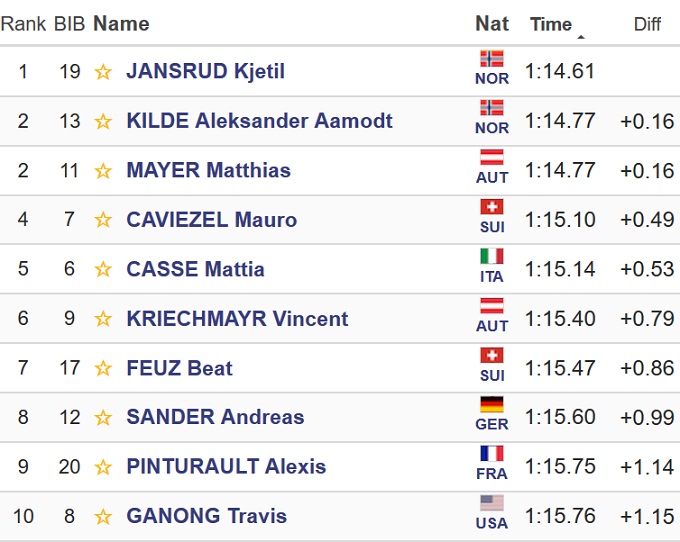680x542 pixels.
Task: Sort table by Rank header
Action: pos(23,24)
